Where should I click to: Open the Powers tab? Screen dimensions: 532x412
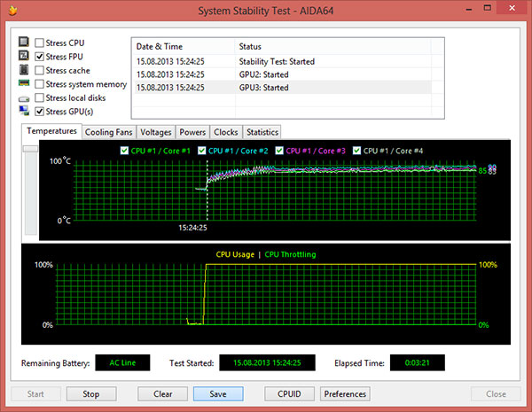192,132
